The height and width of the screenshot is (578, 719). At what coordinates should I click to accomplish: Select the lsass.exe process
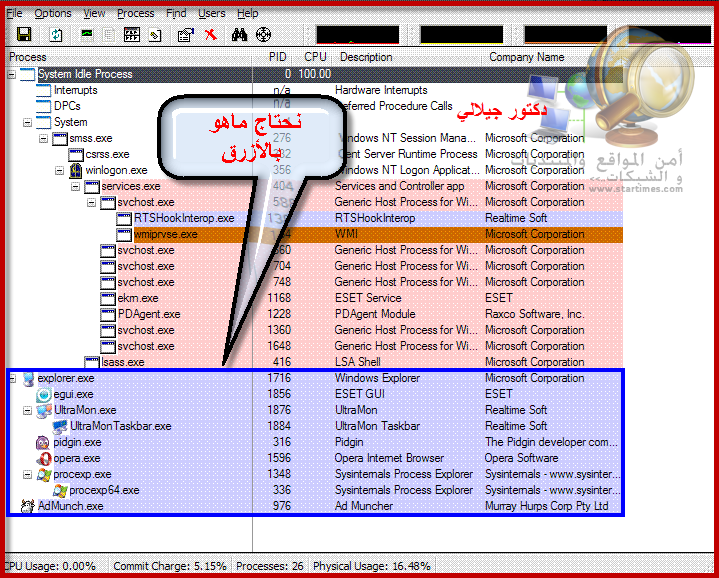(x=122, y=363)
